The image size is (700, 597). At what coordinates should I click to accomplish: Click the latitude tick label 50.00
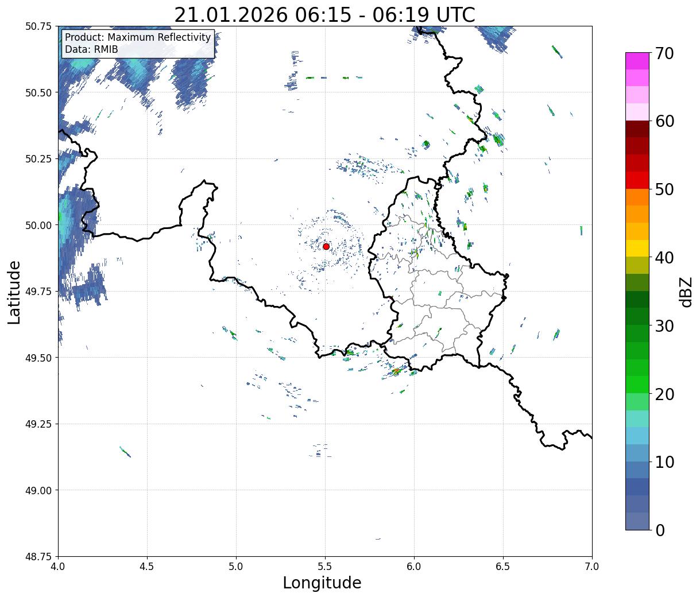point(38,225)
